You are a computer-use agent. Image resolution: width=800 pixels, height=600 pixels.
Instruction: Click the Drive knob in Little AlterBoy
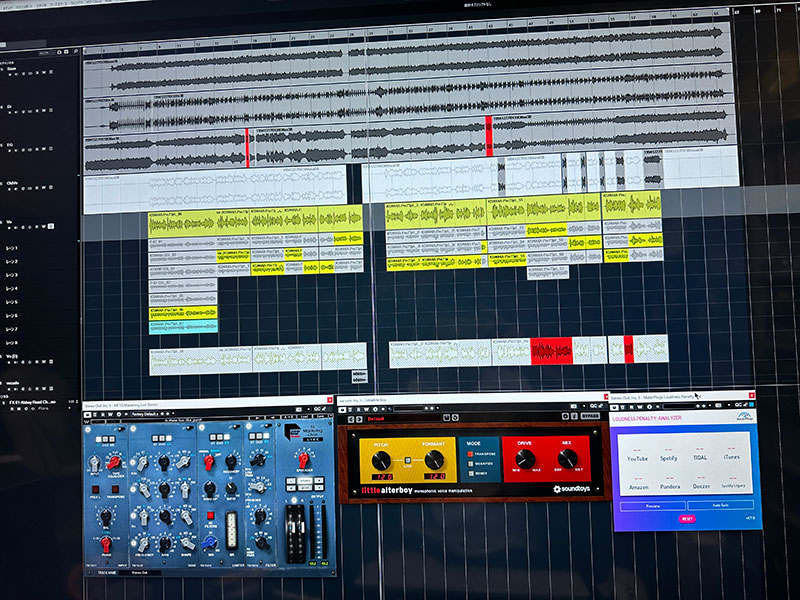pos(524,459)
